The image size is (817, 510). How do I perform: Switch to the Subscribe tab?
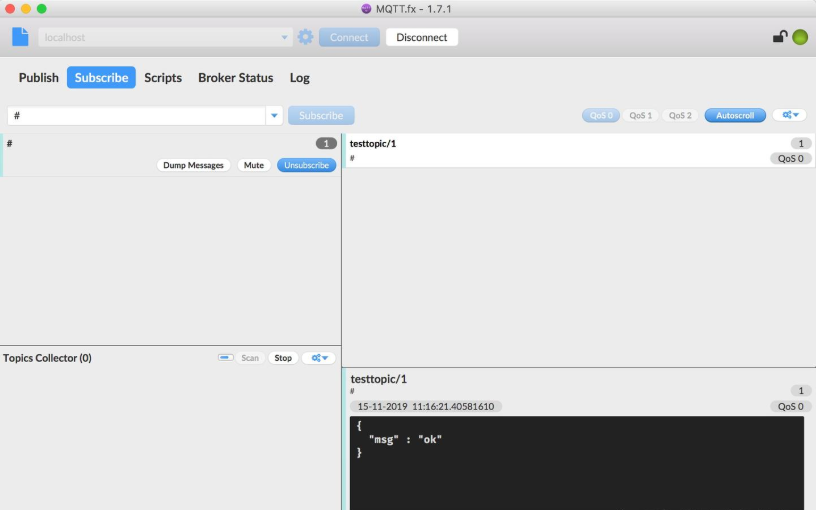pos(101,78)
